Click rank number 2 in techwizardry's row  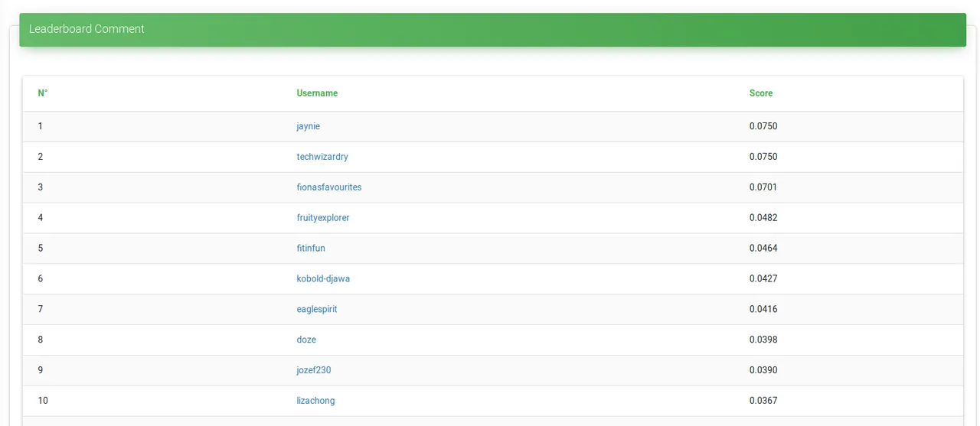[41, 157]
